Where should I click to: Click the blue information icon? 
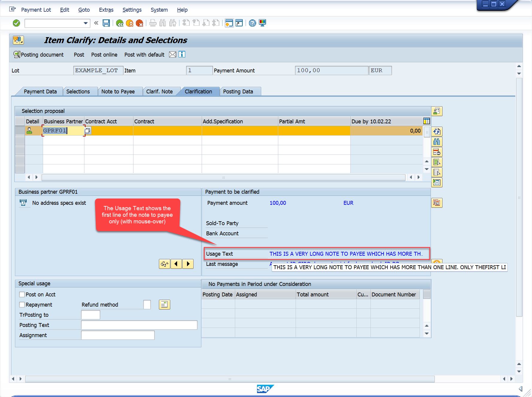[182, 54]
